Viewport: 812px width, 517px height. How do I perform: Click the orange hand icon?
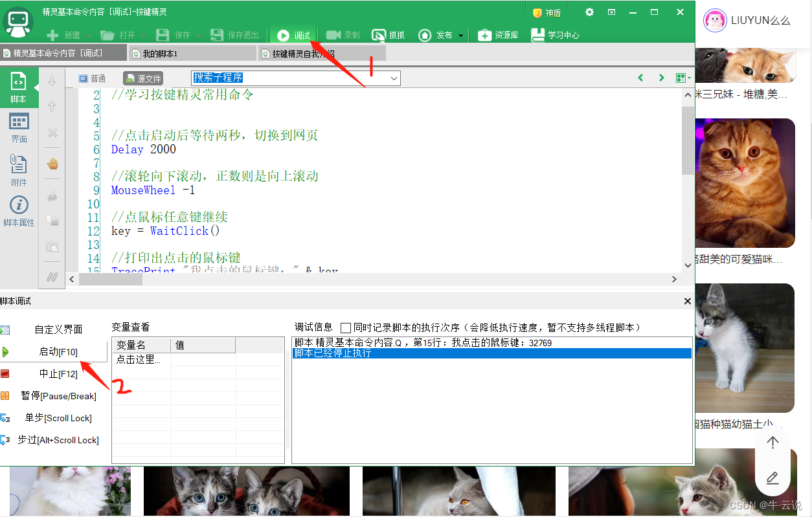(x=52, y=164)
